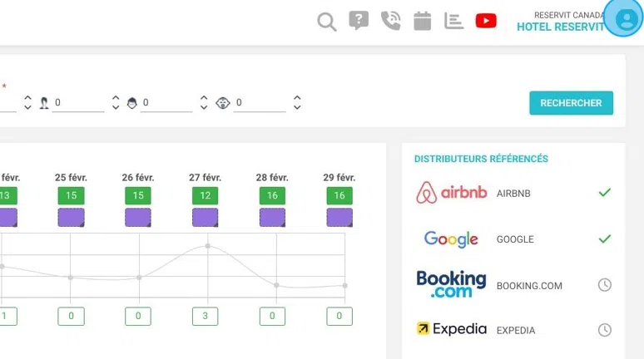Image resolution: width=644 pixels, height=359 pixels.
Task: Click the green 15 availability for 26 févr.
Action: pos(138,196)
